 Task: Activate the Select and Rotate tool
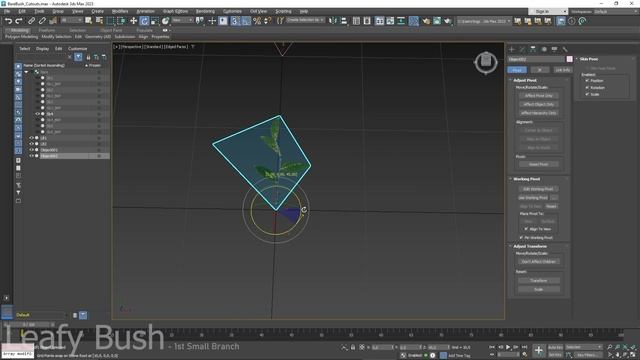(144, 21)
